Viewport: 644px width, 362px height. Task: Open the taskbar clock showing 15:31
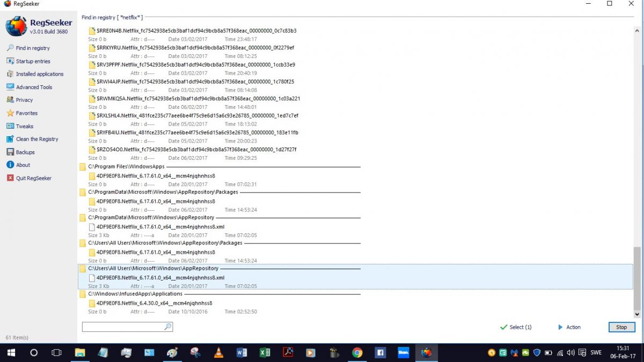pos(623,352)
